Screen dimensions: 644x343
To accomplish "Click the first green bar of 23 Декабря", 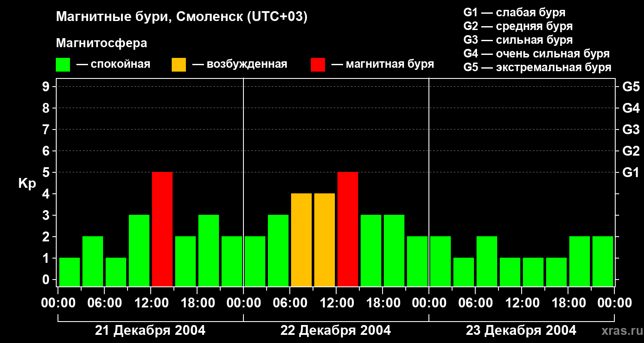I will coord(440,262).
